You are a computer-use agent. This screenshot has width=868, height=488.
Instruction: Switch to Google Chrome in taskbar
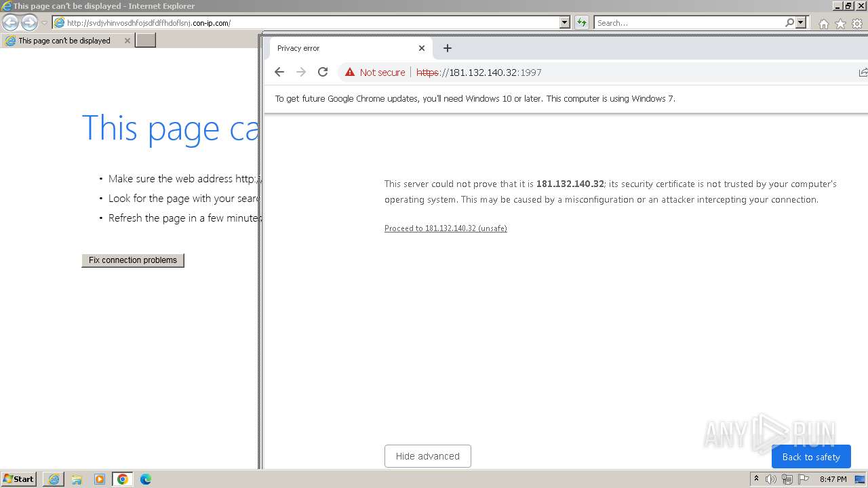point(123,479)
